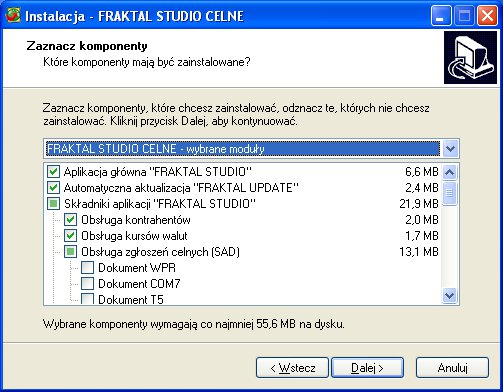Image resolution: width=503 pixels, height=392 pixels.
Task: Click the scroll-up arrow of the component list
Action: pyautogui.click(x=450, y=172)
